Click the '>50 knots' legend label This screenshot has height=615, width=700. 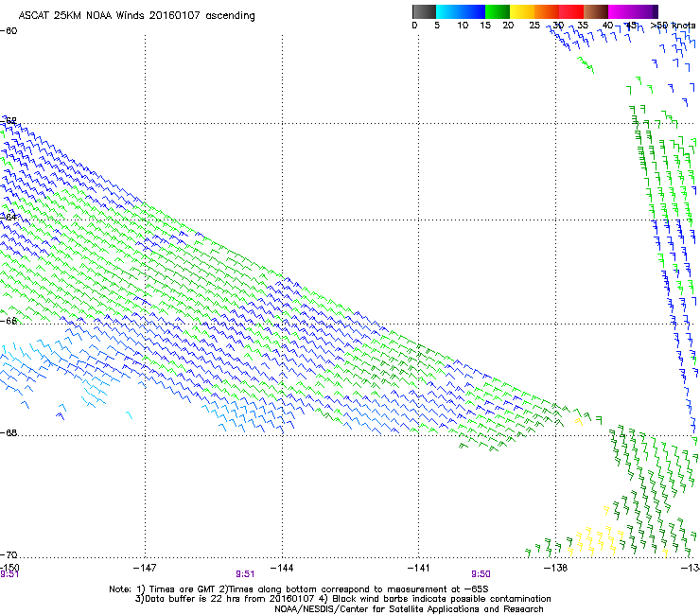(673, 25)
